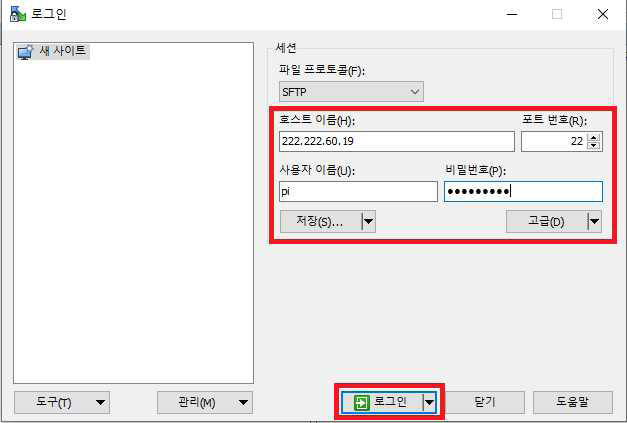Focus the host name field
The image size is (627, 423).
[397, 141]
